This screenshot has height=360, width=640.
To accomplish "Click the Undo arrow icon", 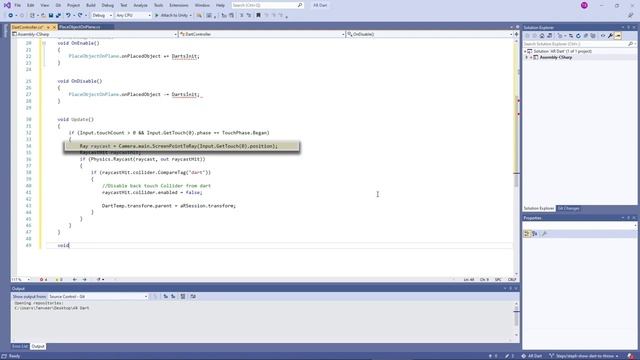I will 68,15.
